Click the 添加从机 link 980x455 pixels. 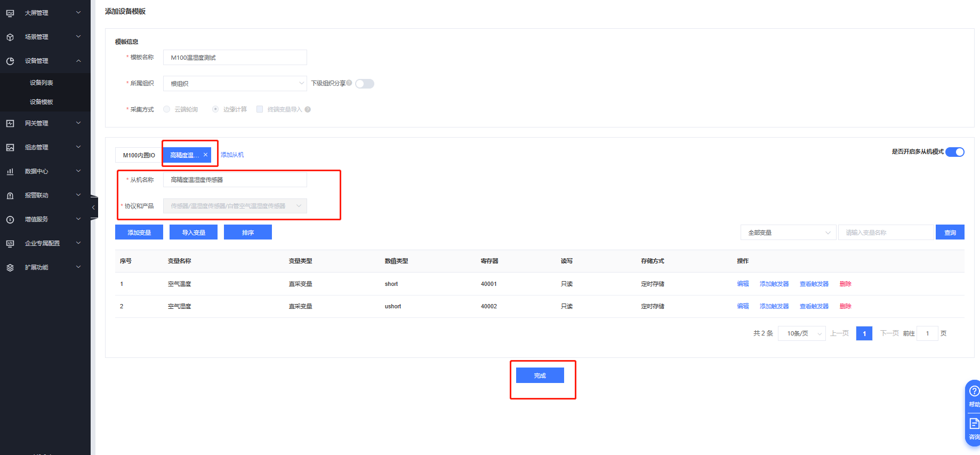pos(232,155)
